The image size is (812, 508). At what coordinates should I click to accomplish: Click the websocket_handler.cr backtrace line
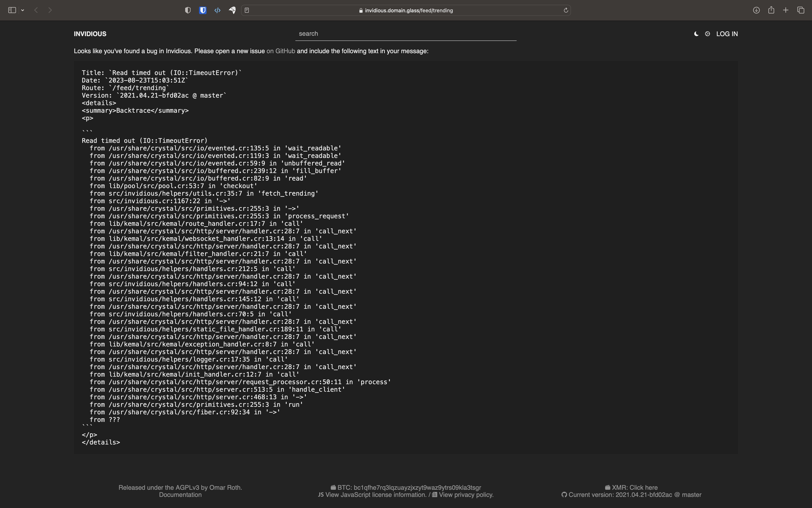206,239
